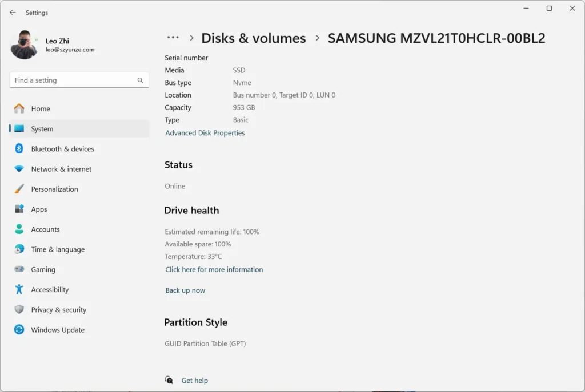
Task: Click the Personalization paintbrush icon
Action: point(19,189)
